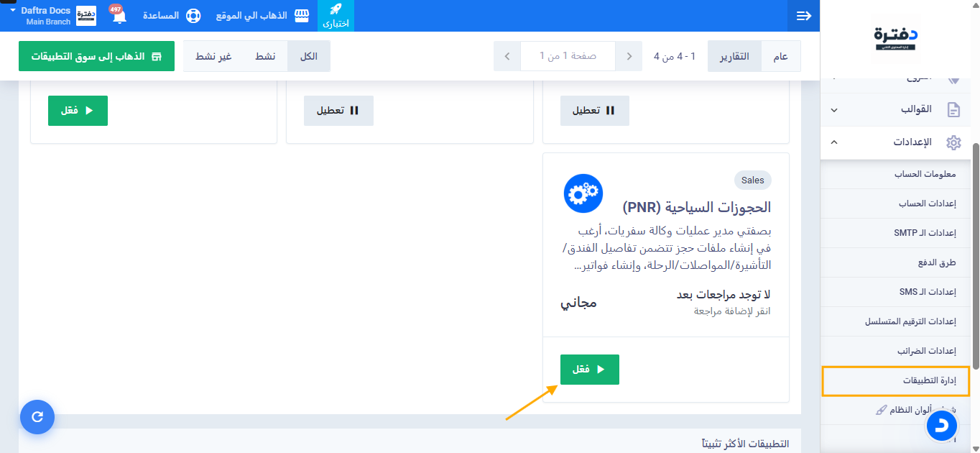Viewport: 980px width, 453px height.
Task: Open the Daftra Docs Main Branch dropdown
Action: tap(40, 16)
